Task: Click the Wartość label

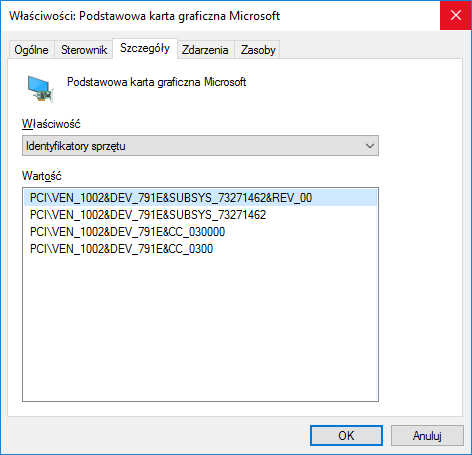Action: pyautogui.click(x=42, y=176)
